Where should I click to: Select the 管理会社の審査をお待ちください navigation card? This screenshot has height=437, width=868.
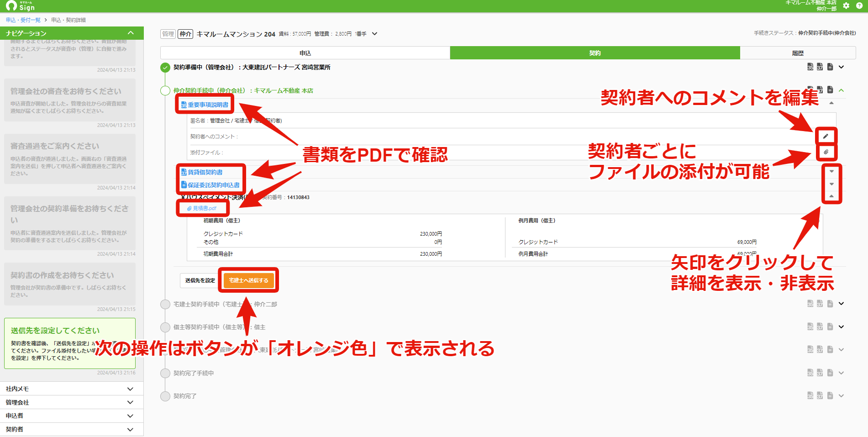point(70,100)
